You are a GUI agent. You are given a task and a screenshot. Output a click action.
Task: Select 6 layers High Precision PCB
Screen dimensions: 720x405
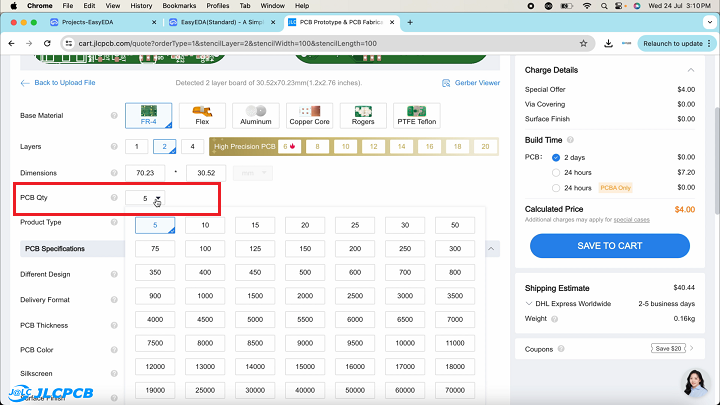[289, 146]
